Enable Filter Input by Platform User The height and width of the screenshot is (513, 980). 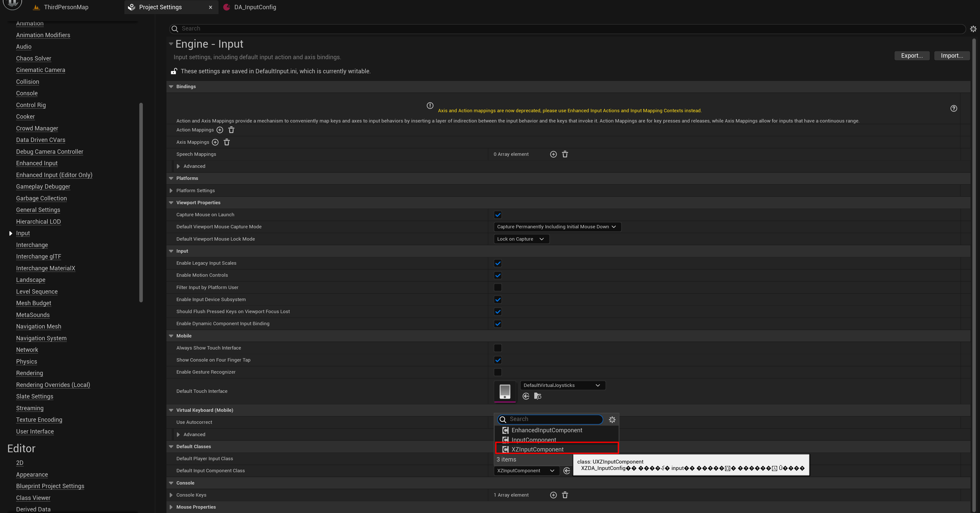tap(498, 287)
